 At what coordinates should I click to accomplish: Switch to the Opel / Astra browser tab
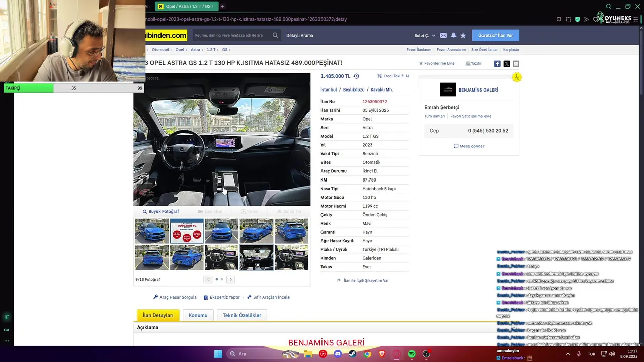click(x=187, y=6)
